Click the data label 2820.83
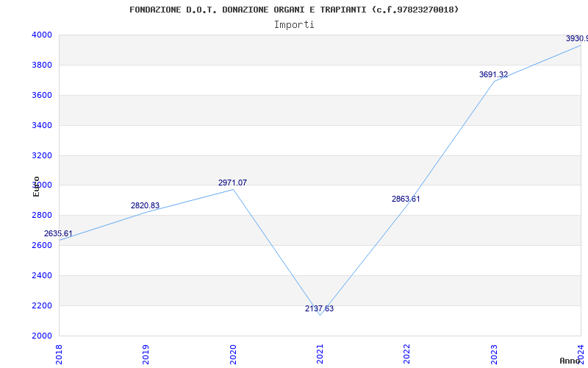This screenshot has width=588, height=368. [145, 205]
